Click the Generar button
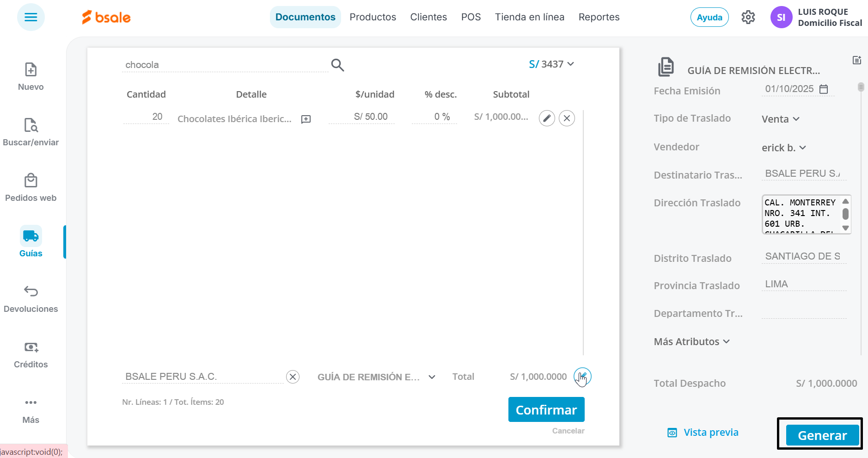Viewport: 868px width, 458px height. point(822,435)
